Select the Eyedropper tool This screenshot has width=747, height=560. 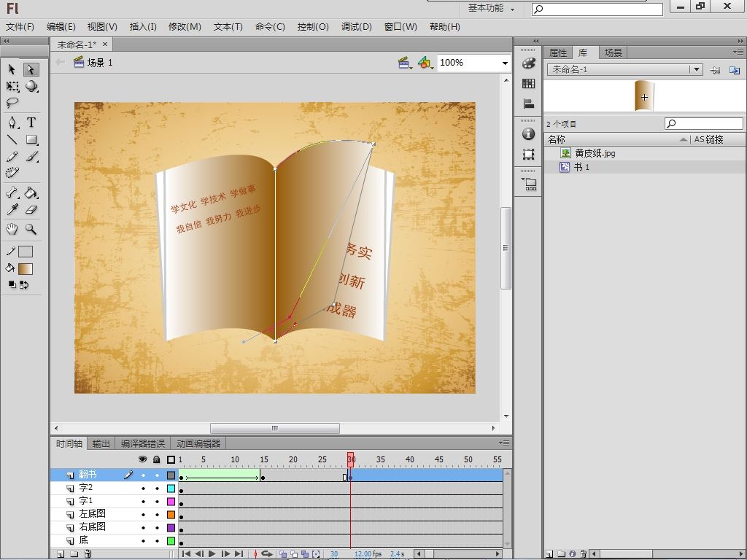pyautogui.click(x=12, y=210)
